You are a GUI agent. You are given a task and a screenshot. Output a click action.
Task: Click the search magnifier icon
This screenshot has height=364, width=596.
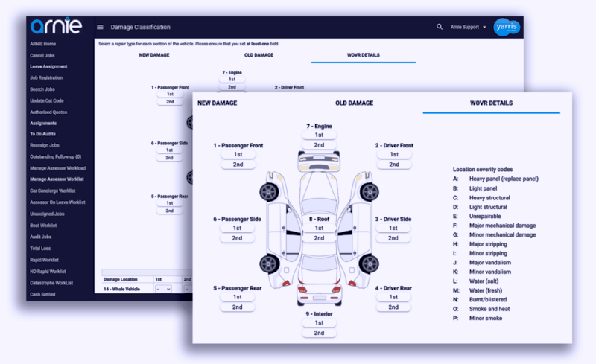(440, 27)
